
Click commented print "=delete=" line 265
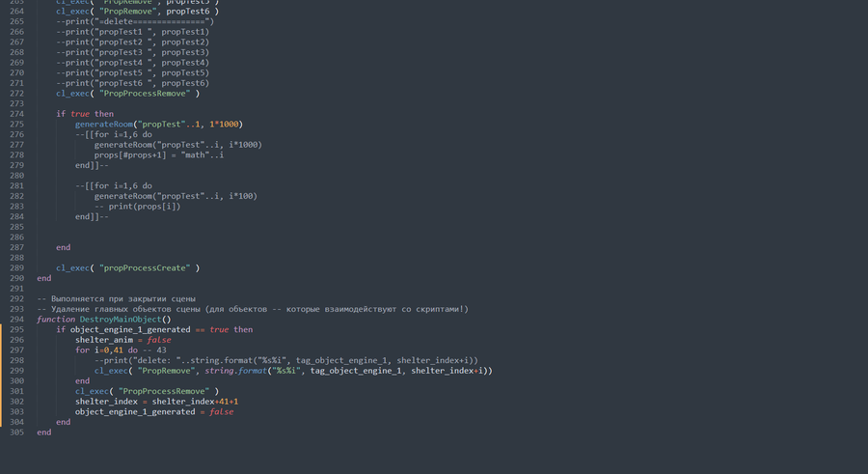click(134, 21)
